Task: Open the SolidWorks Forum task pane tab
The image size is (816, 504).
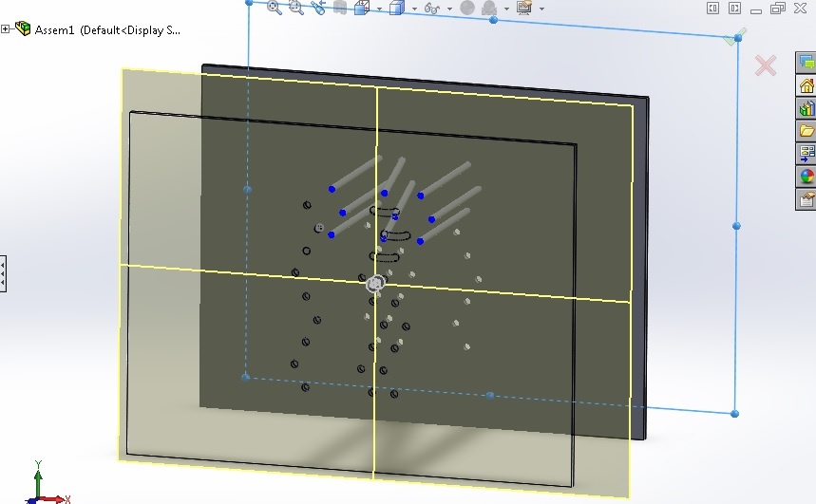Action: pyautogui.click(x=807, y=63)
